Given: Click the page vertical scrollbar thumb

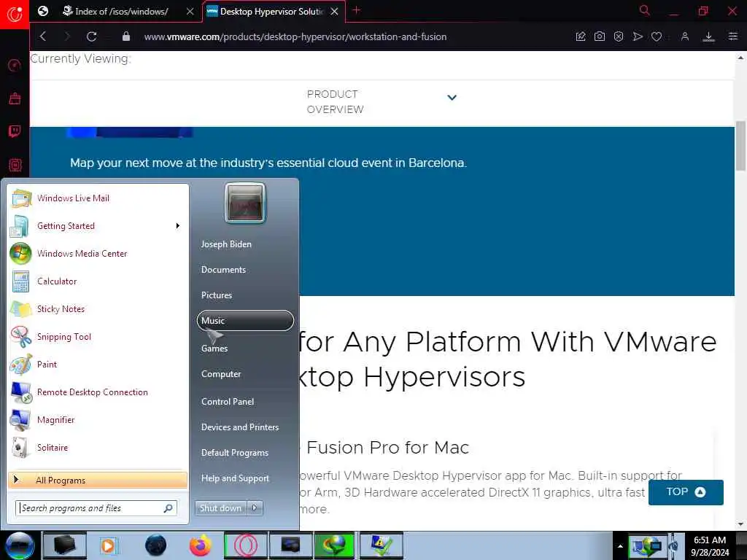Looking at the screenshot, I should click(740, 145).
